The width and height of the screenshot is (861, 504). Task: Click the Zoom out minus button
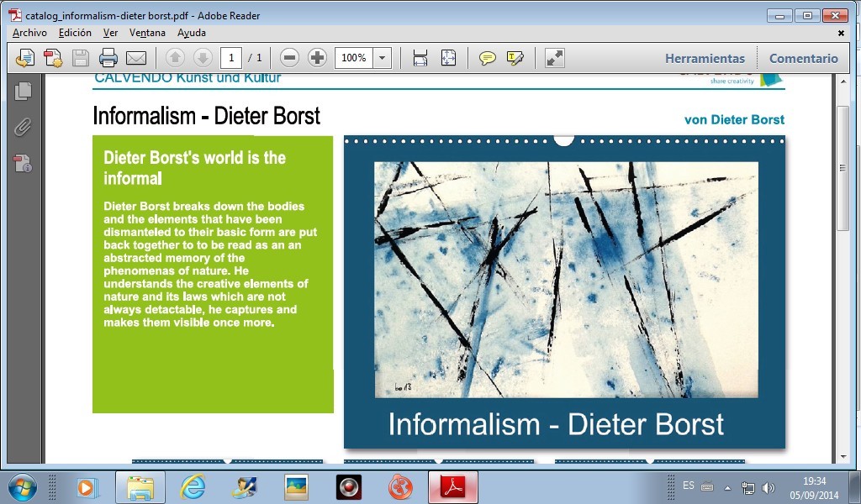(x=289, y=58)
